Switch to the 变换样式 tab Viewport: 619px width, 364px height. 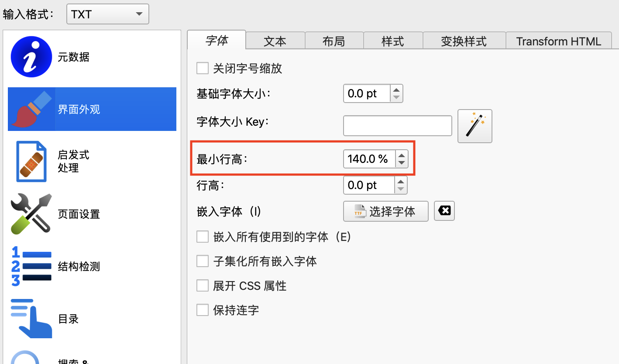pos(464,41)
